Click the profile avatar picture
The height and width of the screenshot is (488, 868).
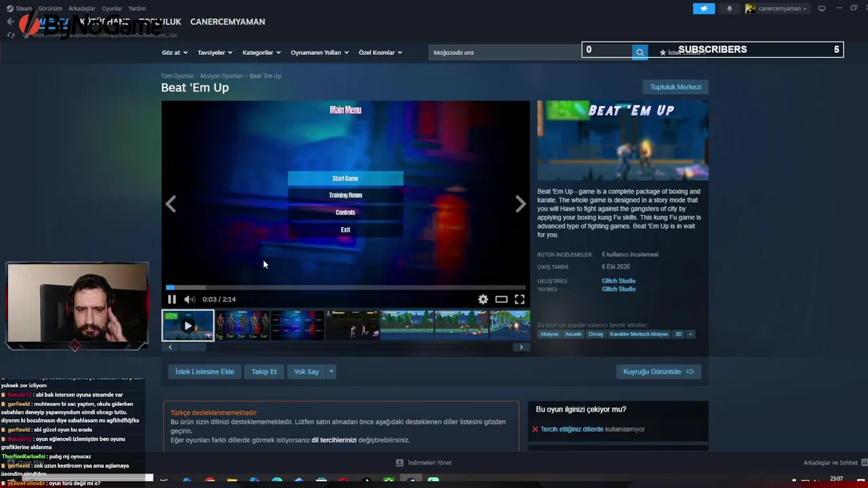click(x=750, y=9)
